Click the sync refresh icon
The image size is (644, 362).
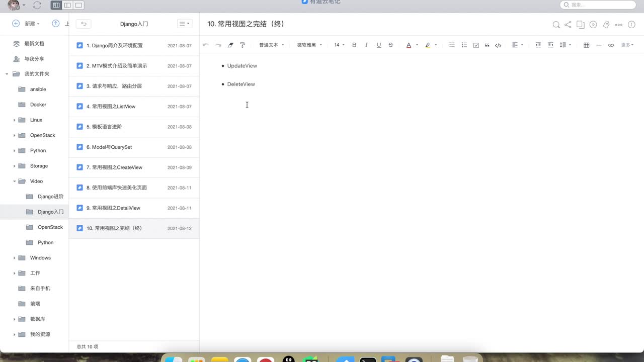point(37,5)
